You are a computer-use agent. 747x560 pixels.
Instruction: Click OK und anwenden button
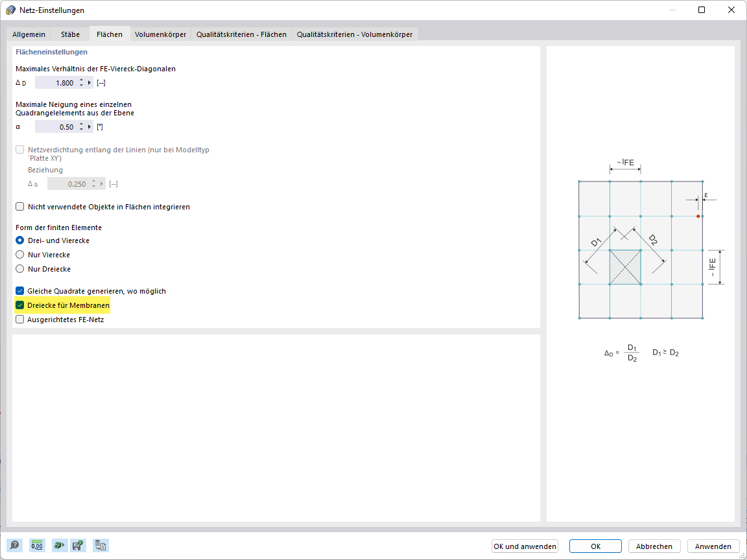(525, 546)
